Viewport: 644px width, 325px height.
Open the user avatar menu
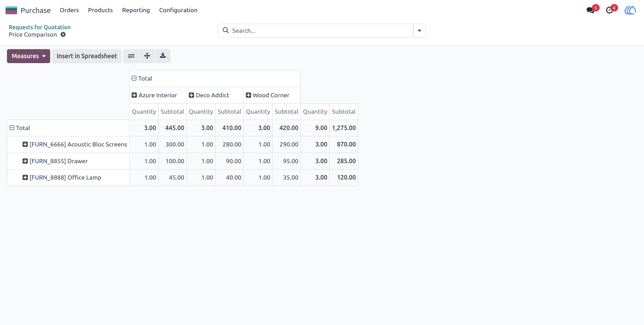pos(630,10)
